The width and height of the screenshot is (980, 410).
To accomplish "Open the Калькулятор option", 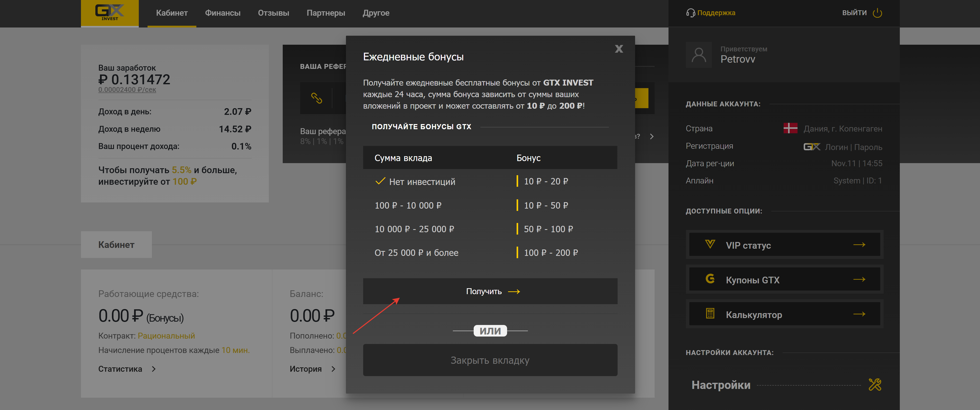I will (784, 314).
